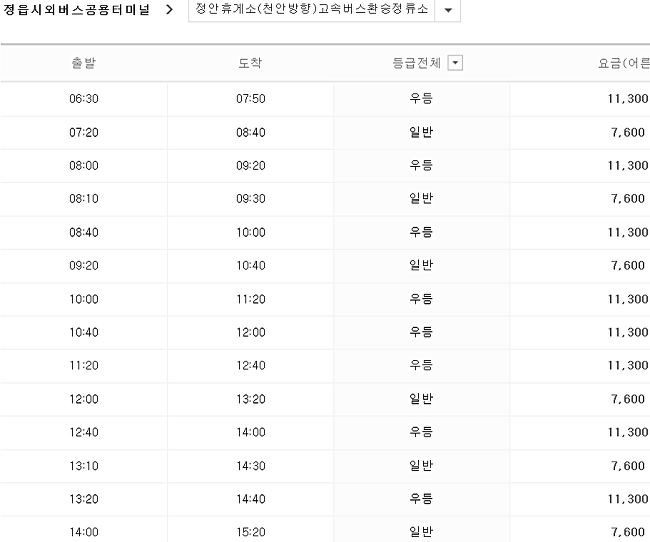Click the 출발 column header

coord(84,63)
